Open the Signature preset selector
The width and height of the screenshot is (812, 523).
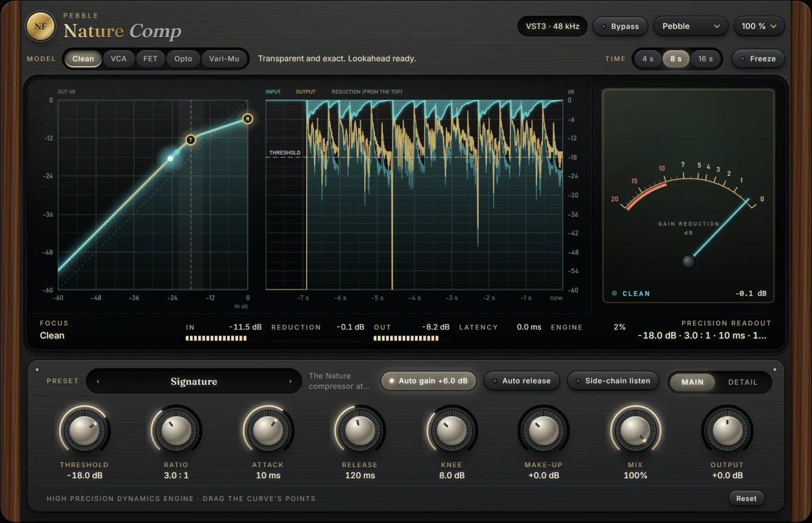194,381
